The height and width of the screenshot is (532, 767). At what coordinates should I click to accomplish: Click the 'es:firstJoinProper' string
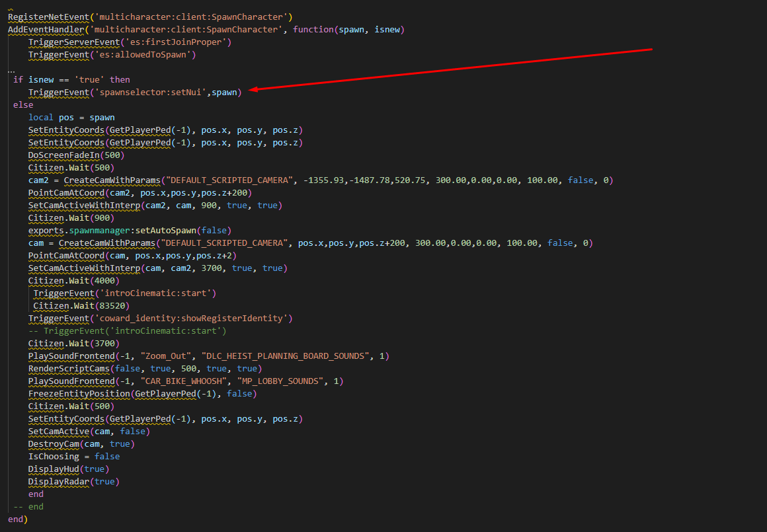[176, 42]
